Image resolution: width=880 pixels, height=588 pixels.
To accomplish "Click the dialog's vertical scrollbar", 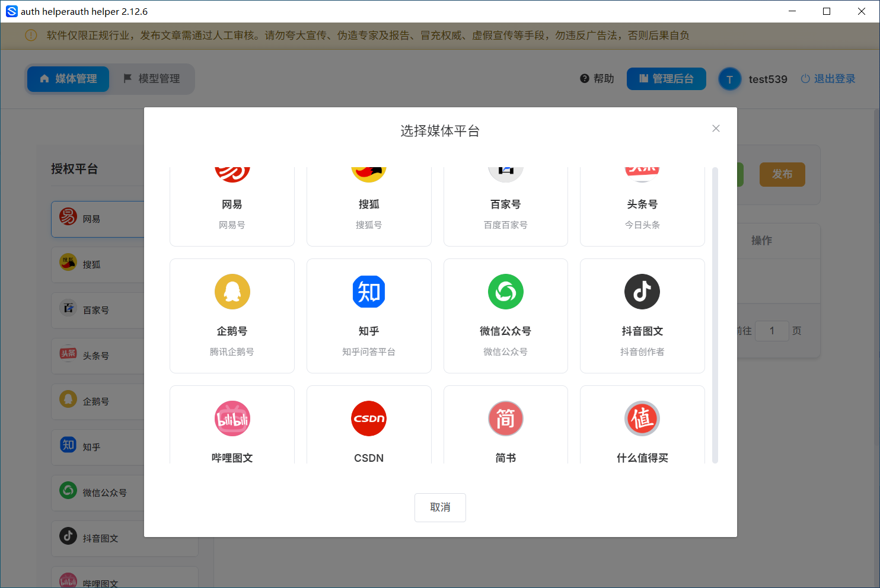I will tap(715, 315).
